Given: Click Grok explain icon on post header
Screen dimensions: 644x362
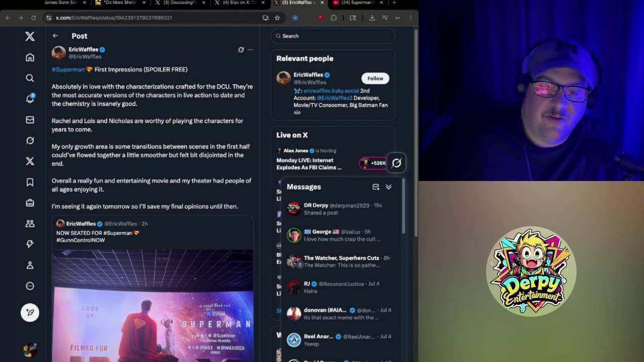Looking at the screenshot, I should pyautogui.click(x=241, y=50).
